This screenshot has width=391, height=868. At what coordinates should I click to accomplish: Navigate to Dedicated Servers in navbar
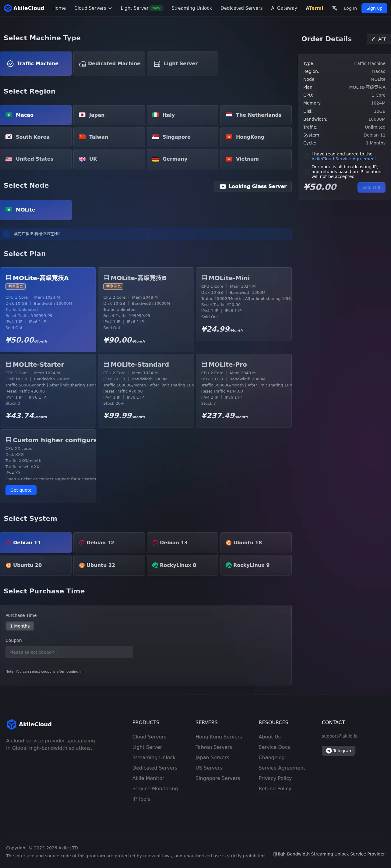click(x=241, y=8)
